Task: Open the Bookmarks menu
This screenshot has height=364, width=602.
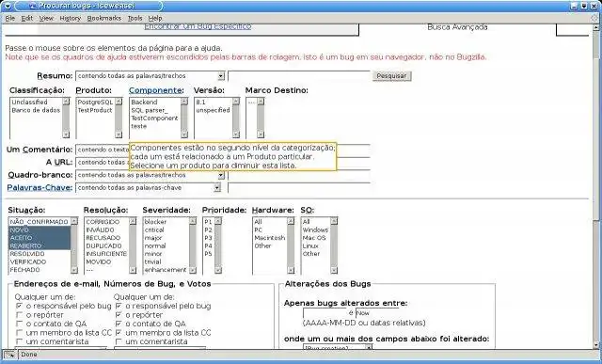Action: coord(104,18)
